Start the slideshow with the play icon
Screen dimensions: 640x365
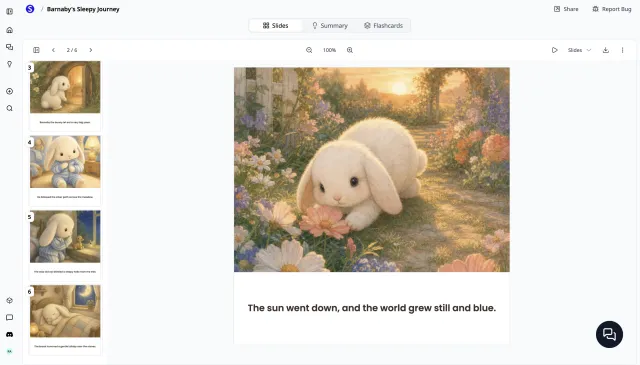click(554, 50)
